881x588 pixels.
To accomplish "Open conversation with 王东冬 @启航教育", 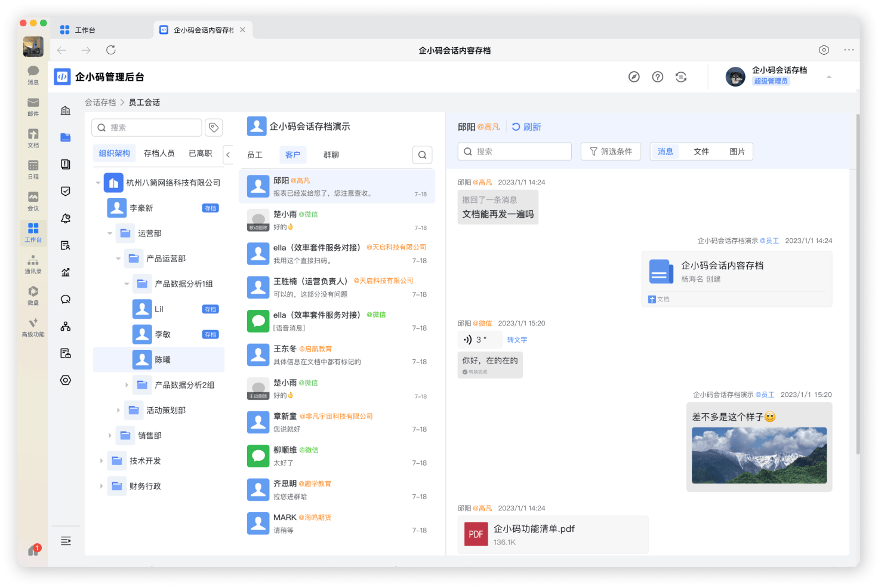I will (x=337, y=355).
